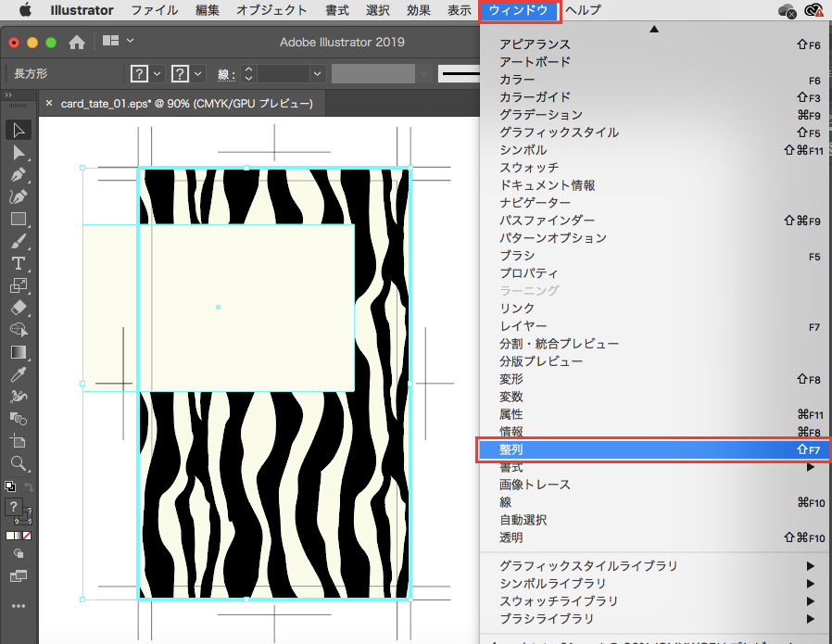Screen dimensions: 832x644
Task: Select the Rectangle tool
Action: 18,220
